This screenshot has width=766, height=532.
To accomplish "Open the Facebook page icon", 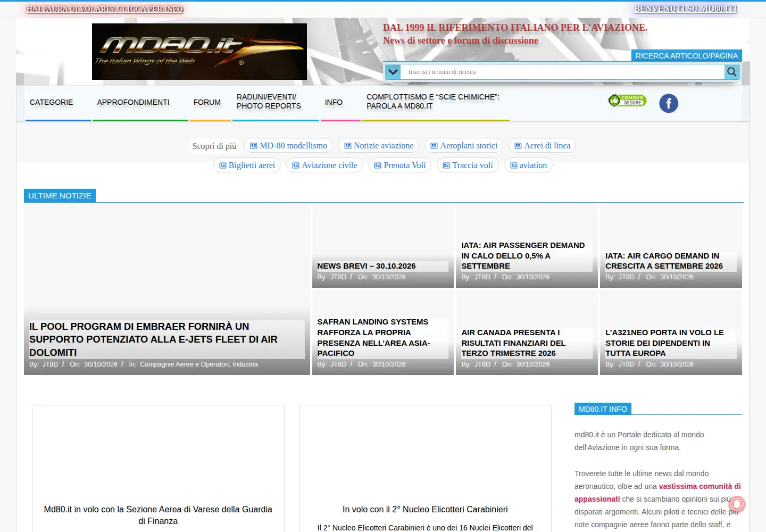I will click(669, 103).
